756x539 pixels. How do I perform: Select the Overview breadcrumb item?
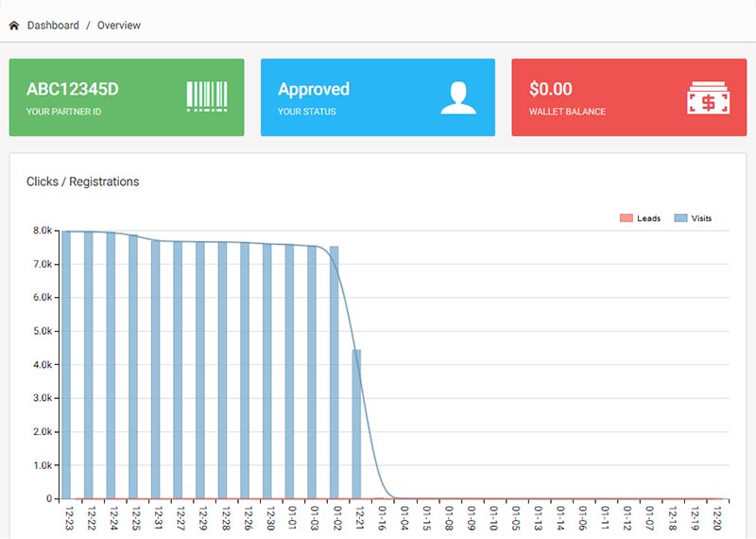[119, 26]
